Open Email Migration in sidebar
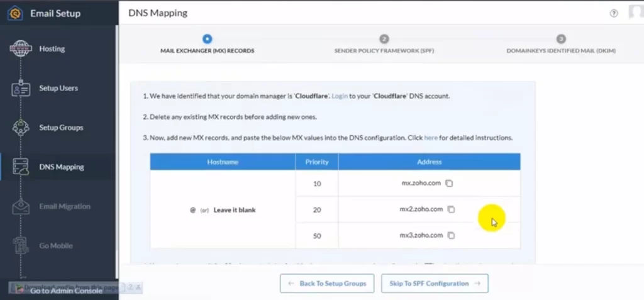 point(65,206)
